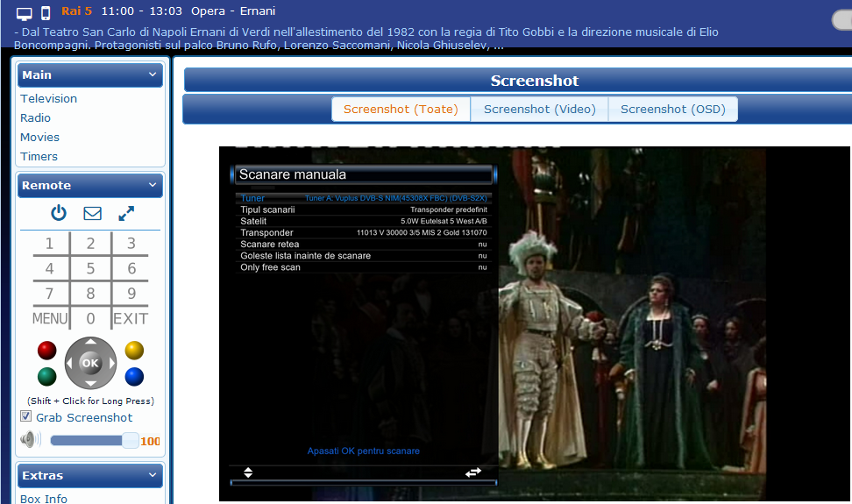Click remote number key 1
This screenshot has height=504, width=852.
pyautogui.click(x=49, y=244)
